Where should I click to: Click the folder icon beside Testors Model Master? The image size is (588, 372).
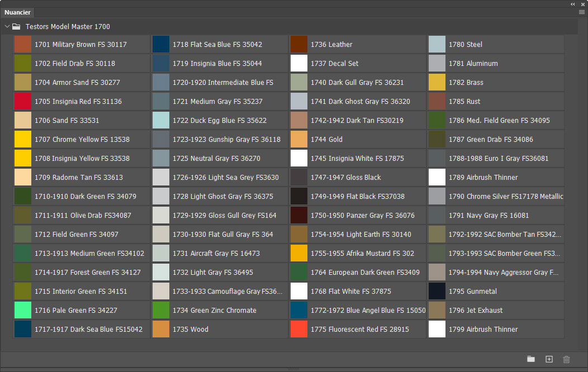(16, 26)
